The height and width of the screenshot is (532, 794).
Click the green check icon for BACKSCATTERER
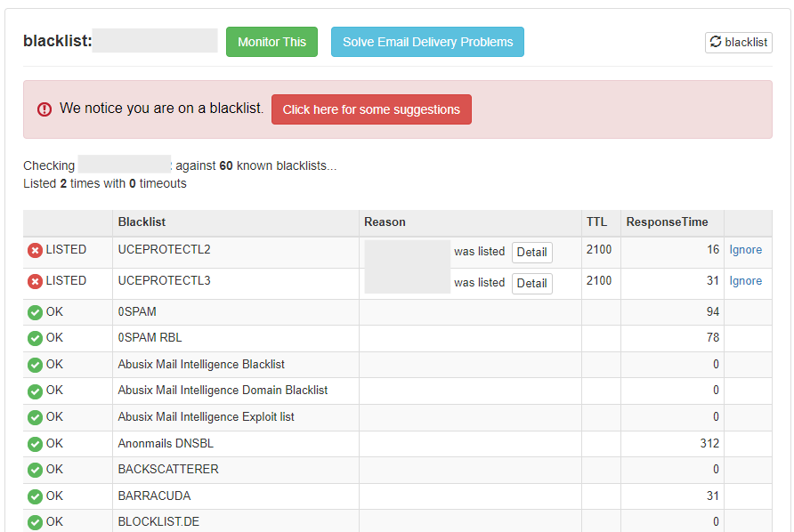coord(35,470)
